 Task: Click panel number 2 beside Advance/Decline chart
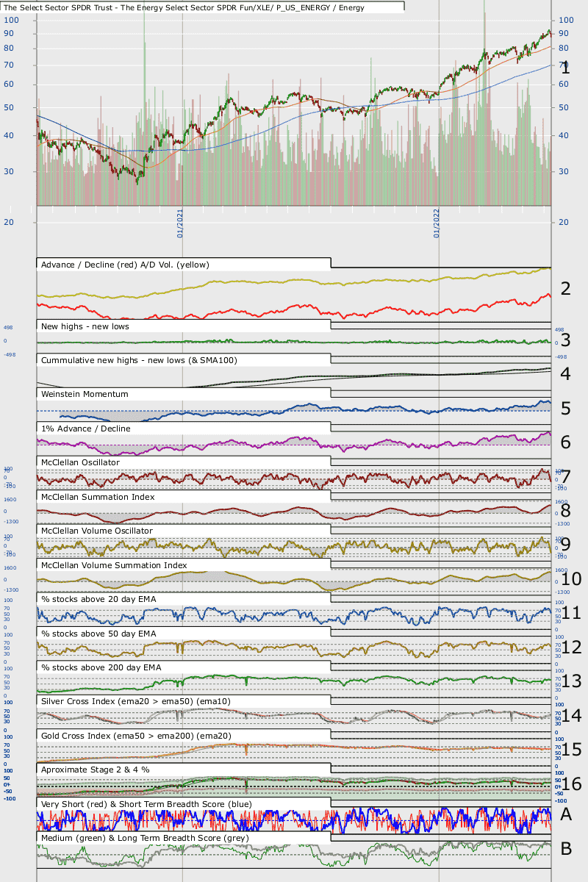coord(565,288)
